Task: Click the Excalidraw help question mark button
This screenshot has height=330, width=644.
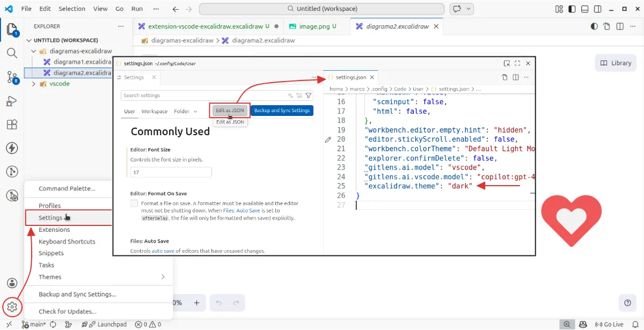Action: (x=627, y=303)
